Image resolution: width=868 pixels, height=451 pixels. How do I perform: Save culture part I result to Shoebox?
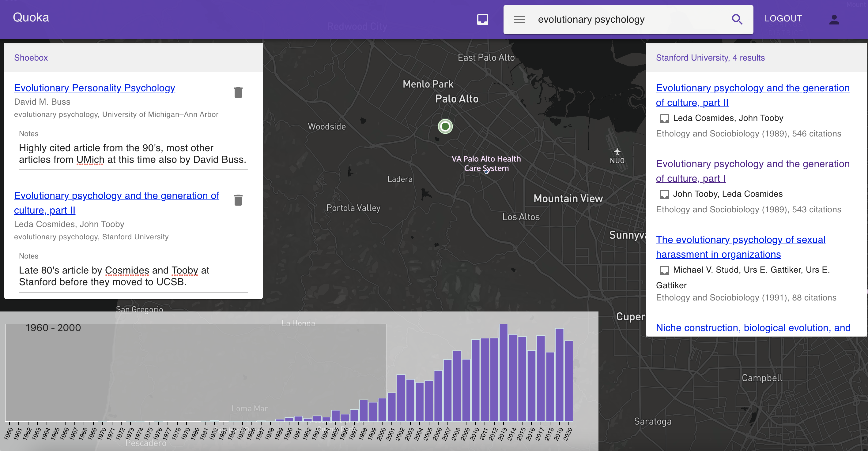664,194
